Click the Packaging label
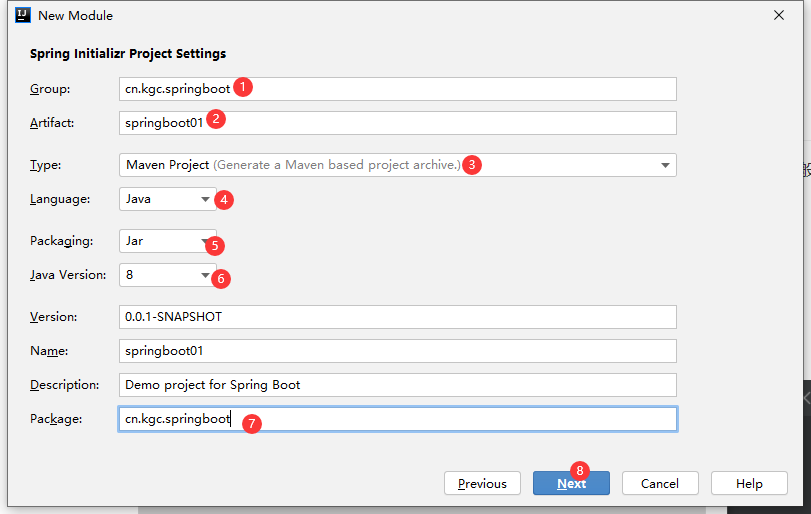Viewport: 811px width, 514px height. [62, 241]
